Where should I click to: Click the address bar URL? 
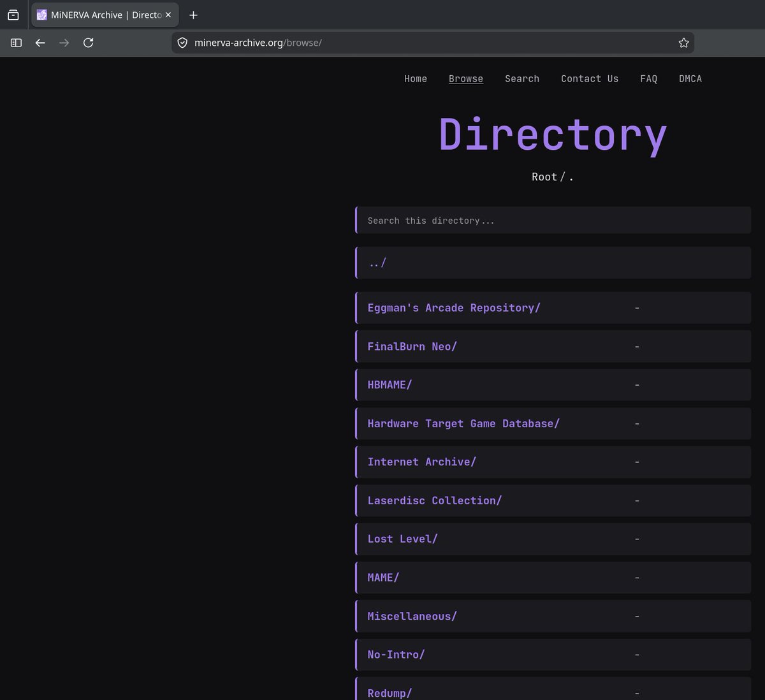(258, 43)
